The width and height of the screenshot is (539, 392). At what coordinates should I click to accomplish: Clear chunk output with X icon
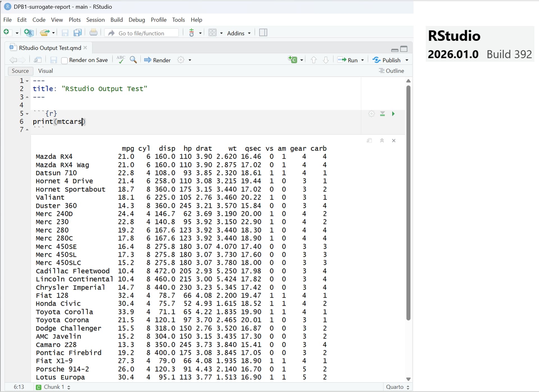tap(394, 140)
